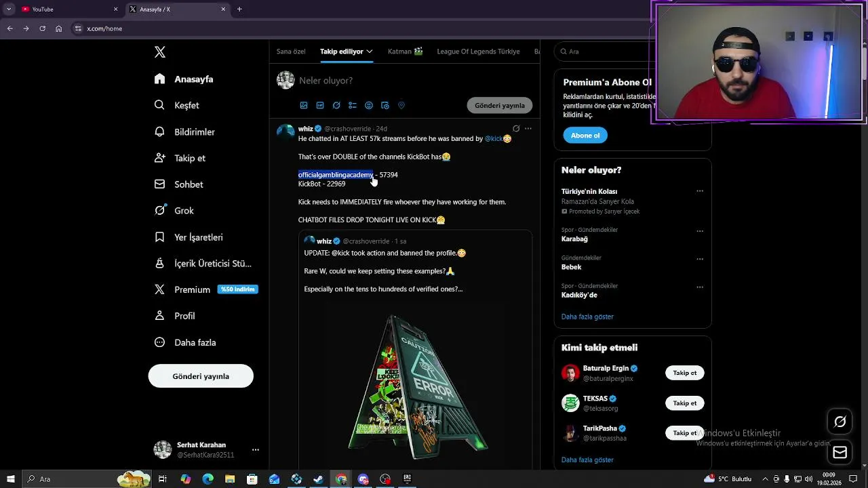Open Bildirimler notifications in sidebar

coord(184,131)
